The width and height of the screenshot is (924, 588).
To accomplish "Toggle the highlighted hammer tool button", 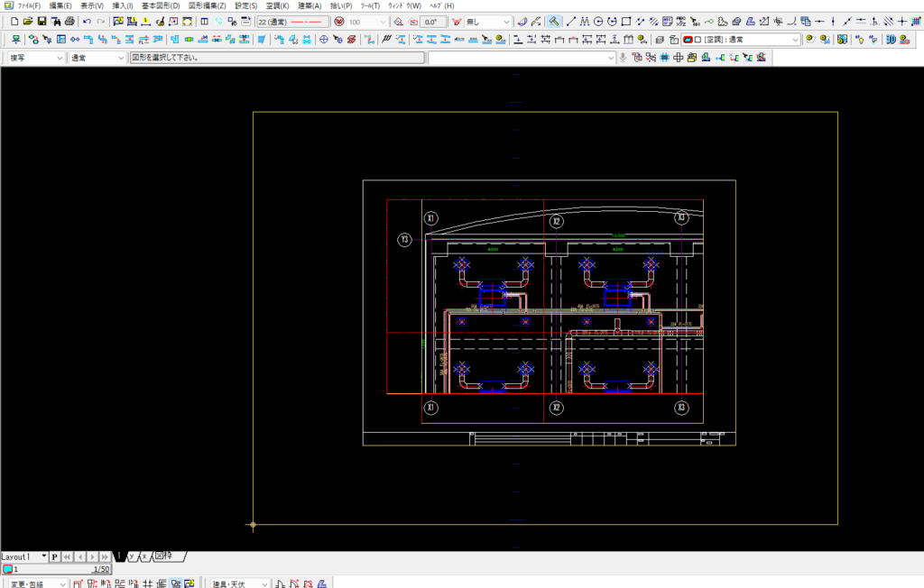I will point(554,21).
